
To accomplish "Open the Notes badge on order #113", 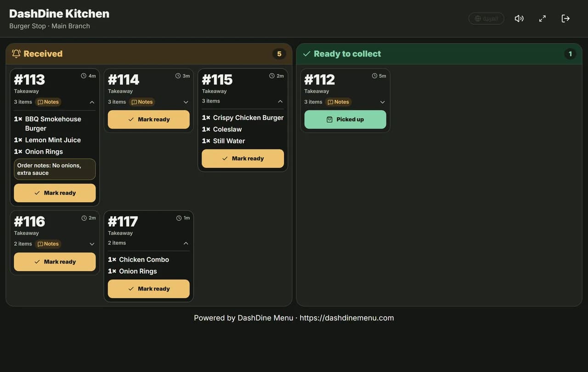I will [48, 102].
